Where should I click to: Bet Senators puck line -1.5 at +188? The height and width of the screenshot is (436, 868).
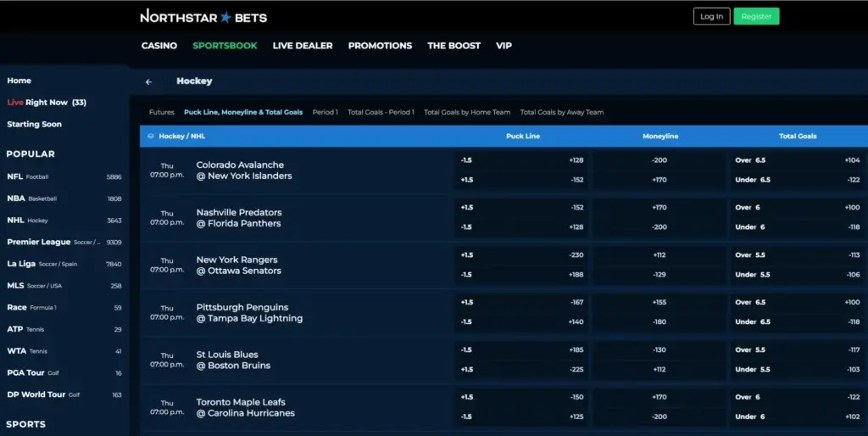point(522,274)
